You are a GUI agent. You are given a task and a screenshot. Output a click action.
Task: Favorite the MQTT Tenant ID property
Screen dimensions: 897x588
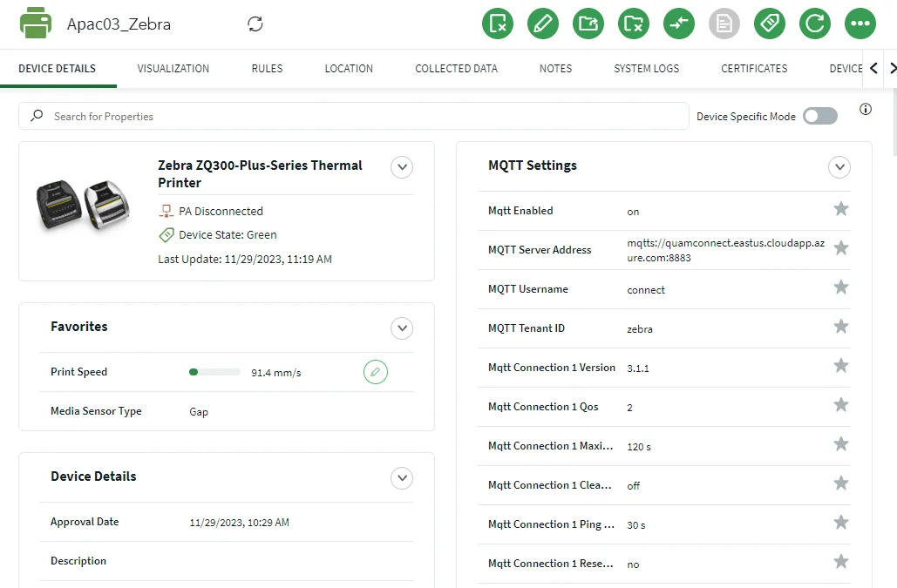[x=840, y=327]
